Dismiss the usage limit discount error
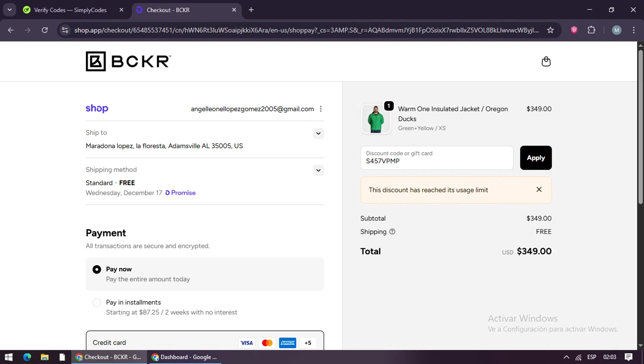 tap(539, 190)
